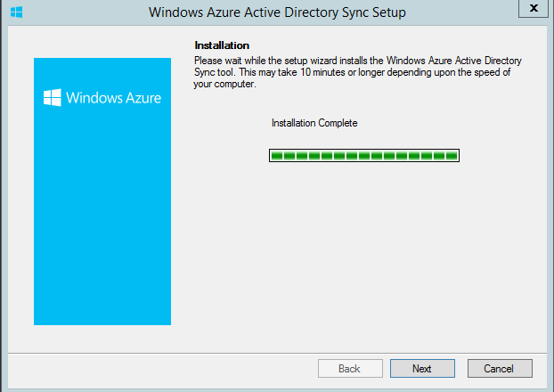Click the "Sync tool. This may take 10 minutes" line
The image size is (554, 392).
(352, 72)
